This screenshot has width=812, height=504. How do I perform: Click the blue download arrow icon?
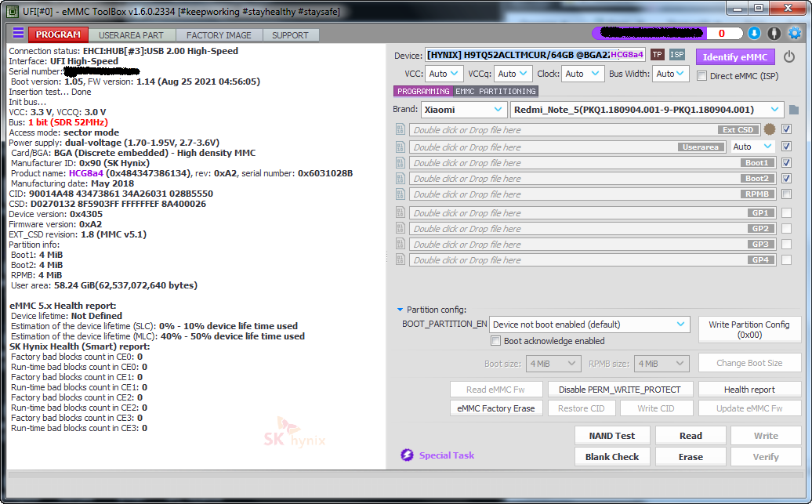tap(754, 34)
